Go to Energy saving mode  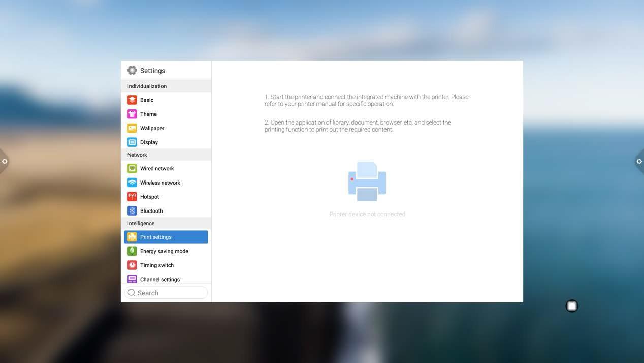coord(164,251)
